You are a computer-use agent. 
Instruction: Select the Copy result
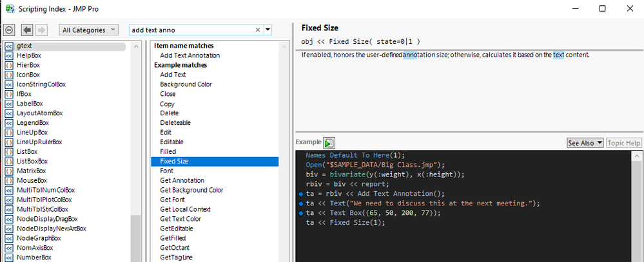[x=167, y=104]
